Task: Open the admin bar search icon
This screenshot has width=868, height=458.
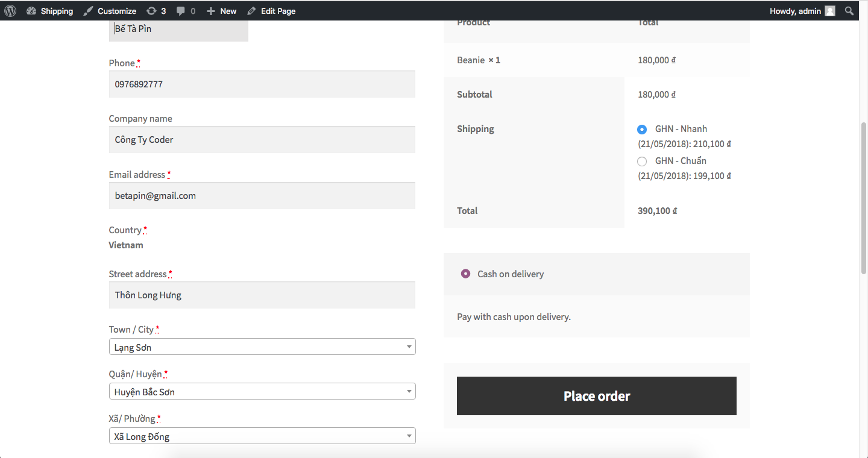Action: [849, 11]
